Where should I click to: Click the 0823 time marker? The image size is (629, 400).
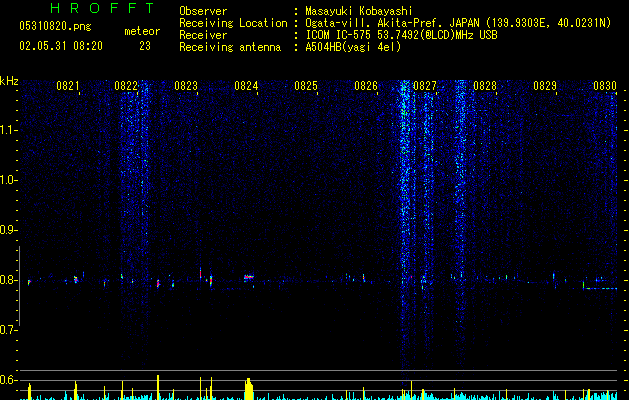click(186, 86)
